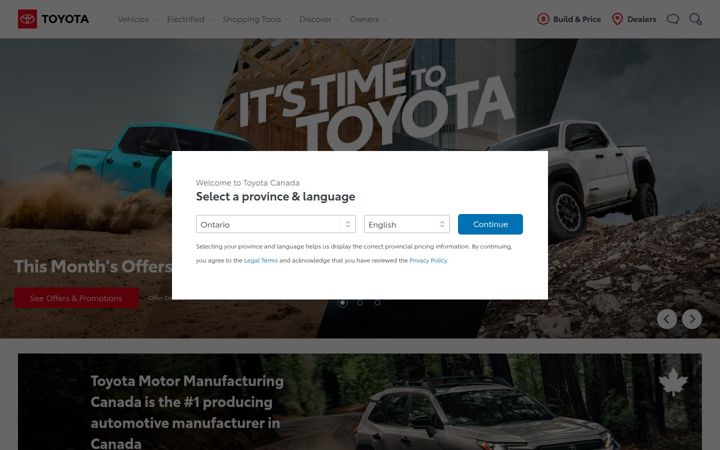The height and width of the screenshot is (450, 720).
Task: Open site search magnifier icon
Action: pyautogui.click(x=695, y=19)
